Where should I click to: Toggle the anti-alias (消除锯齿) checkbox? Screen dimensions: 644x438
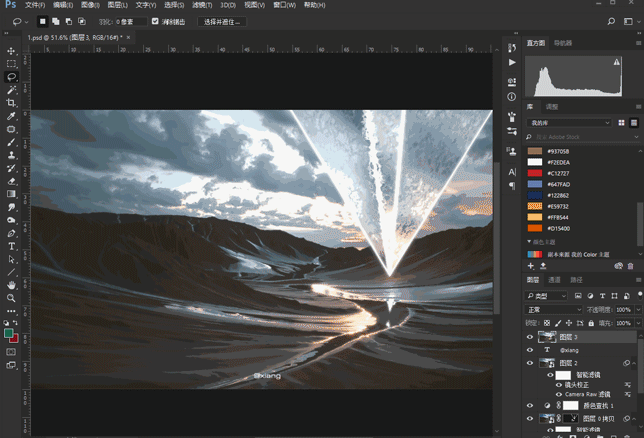coord(154,21)
